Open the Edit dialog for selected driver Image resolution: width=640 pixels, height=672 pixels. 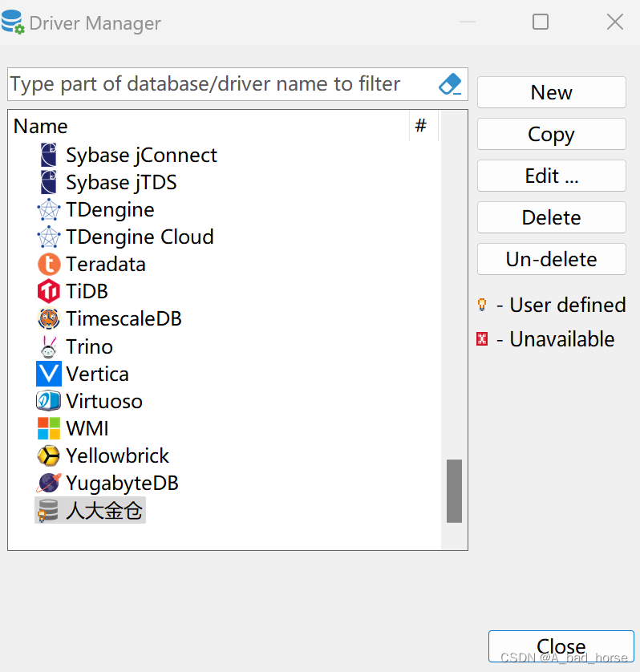(x=551, y=176)
